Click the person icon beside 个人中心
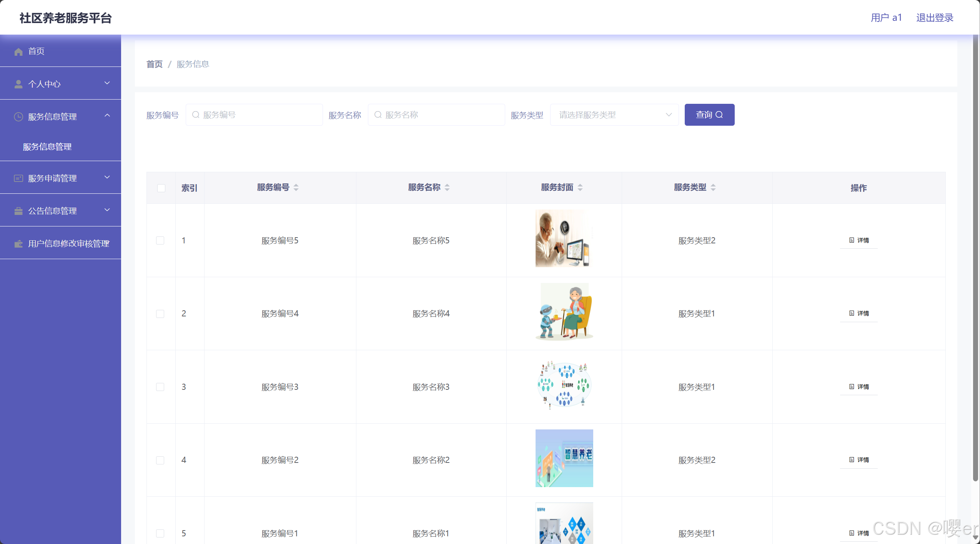Screen dimensions: 980x544 pos(18,84)
